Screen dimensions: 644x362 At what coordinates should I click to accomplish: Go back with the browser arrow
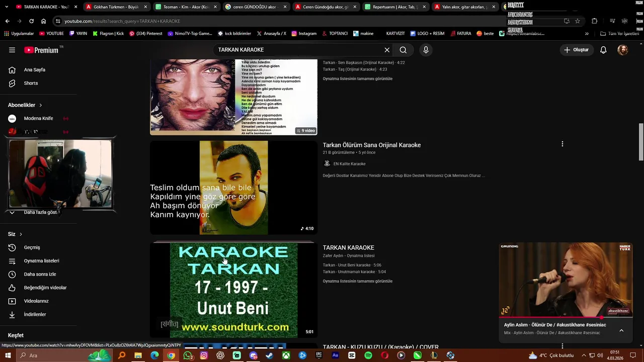tap(7, 21)
